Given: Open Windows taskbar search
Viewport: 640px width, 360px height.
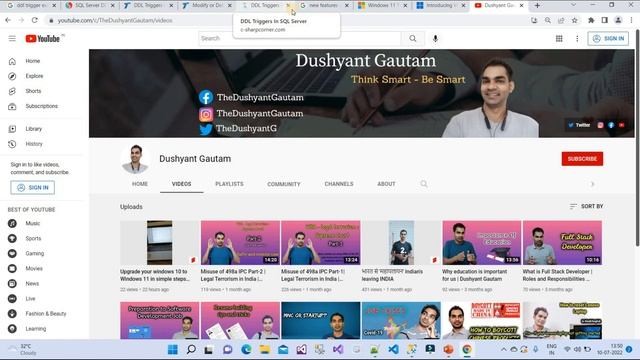Looking at the screenshot, I should pos(191,349).
